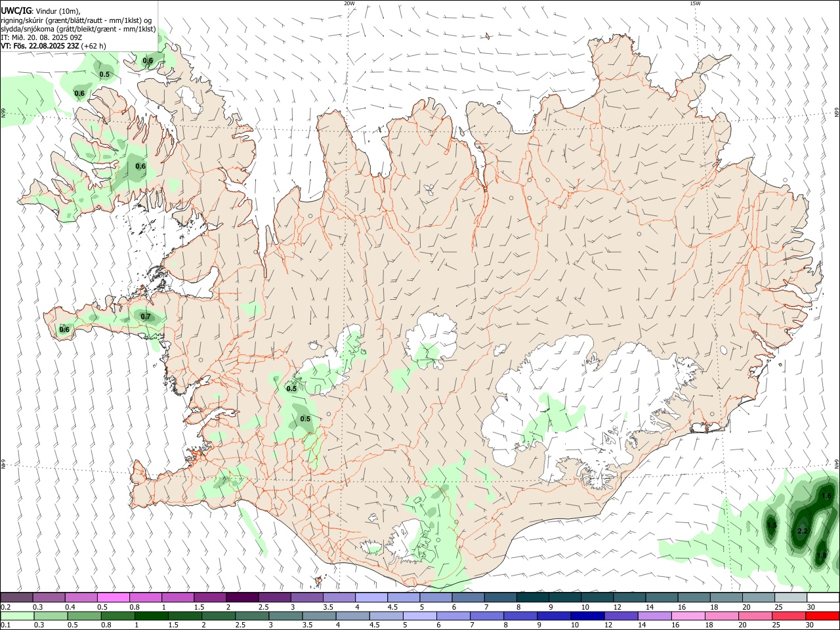Image resolution: width=840 pixels, height=630 pixels.
Task: Click the 20W longitude label
Action: (x=349, y=3)
